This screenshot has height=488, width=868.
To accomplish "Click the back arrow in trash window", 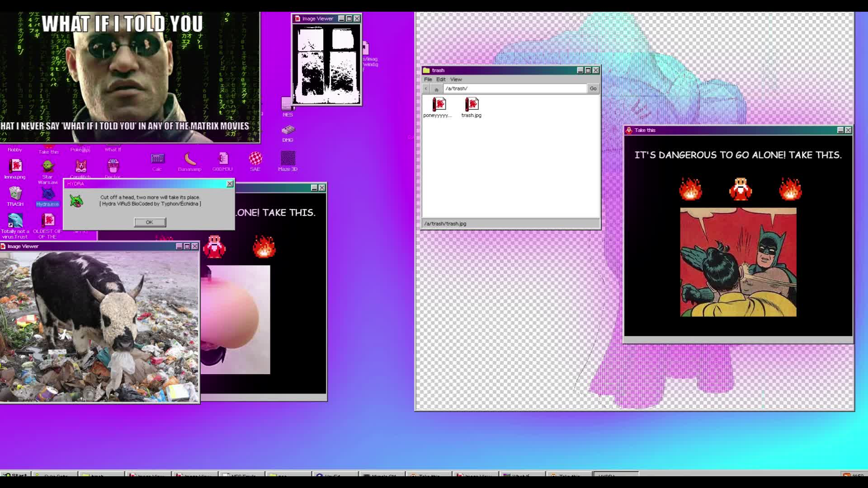I will (x=426, y=89).
